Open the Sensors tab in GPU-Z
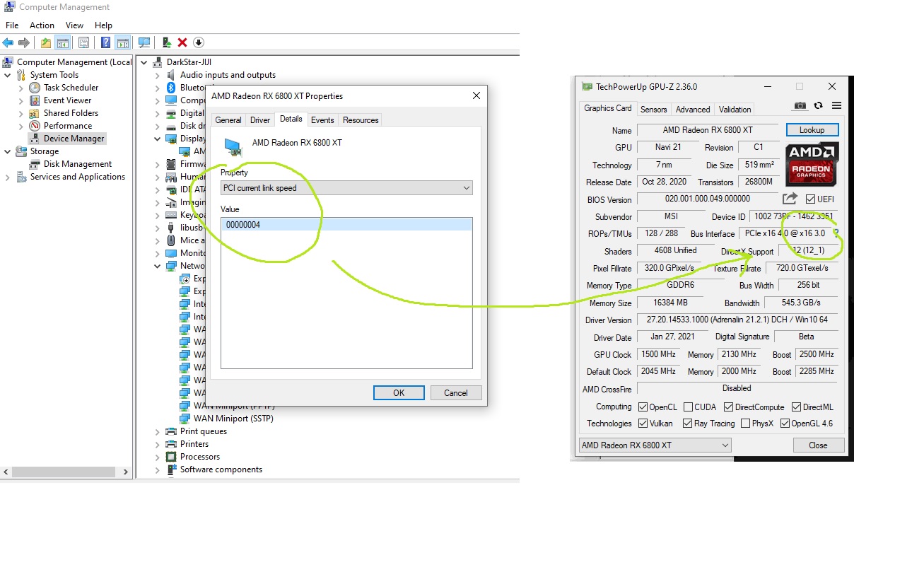The height and width of the screenshot is (572, 924). point(653,110)
